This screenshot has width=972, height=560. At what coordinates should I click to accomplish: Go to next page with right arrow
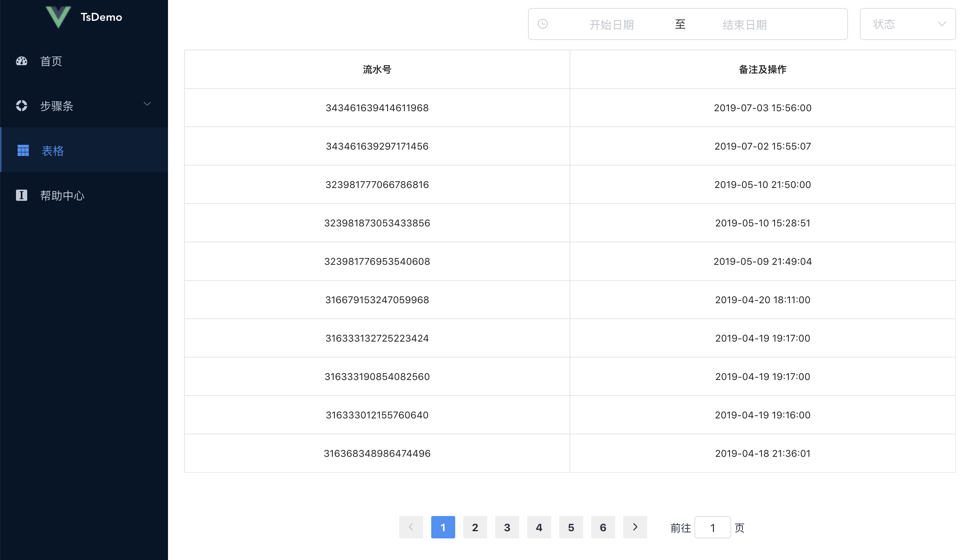pyautogui.click(x=635, y=527)
